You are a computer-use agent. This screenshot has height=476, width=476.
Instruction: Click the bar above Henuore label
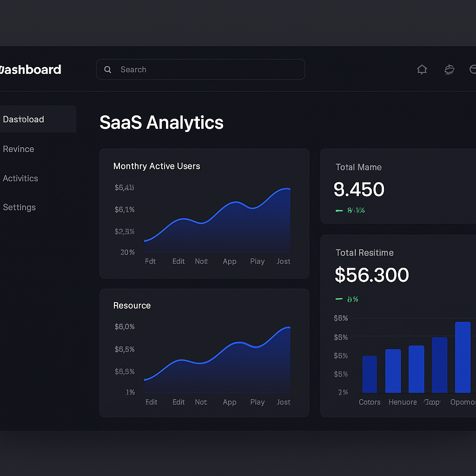[x=393, y=371]
